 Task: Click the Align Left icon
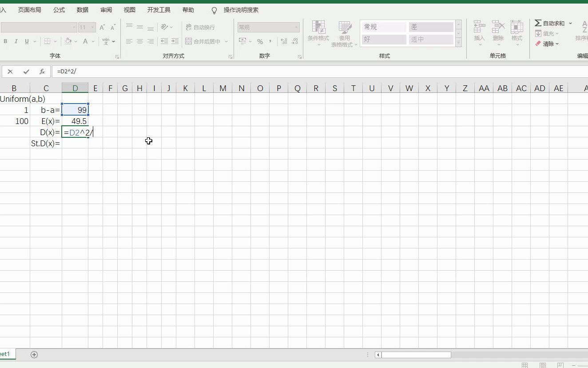(129, 41)
